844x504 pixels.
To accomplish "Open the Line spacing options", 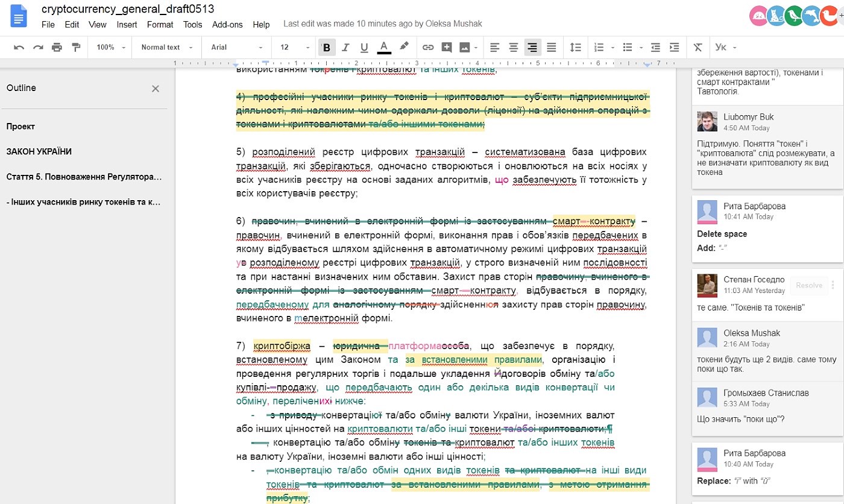I will pos(576,47).
